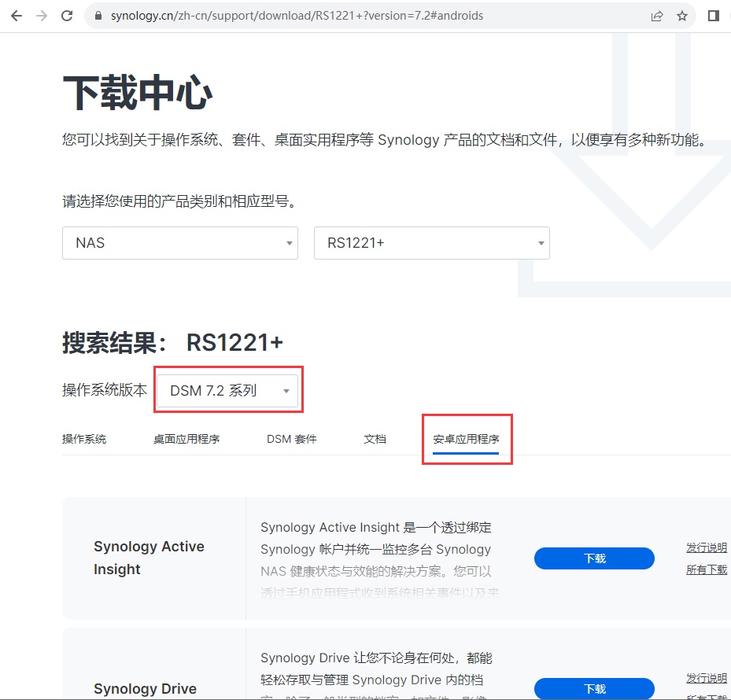Switch to the 桌面应用程序 tab
Image resolution: width=731 pixels, height=700 pixels.
click(186, 439)
